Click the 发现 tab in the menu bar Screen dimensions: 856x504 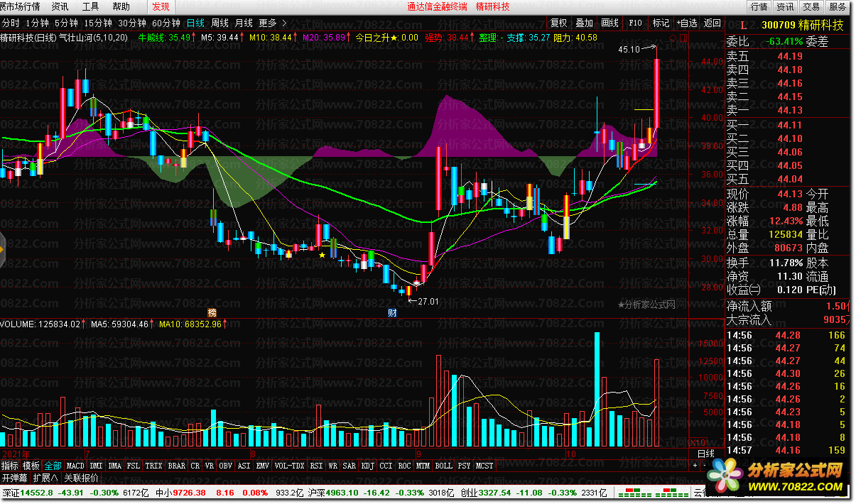point(161,6)
